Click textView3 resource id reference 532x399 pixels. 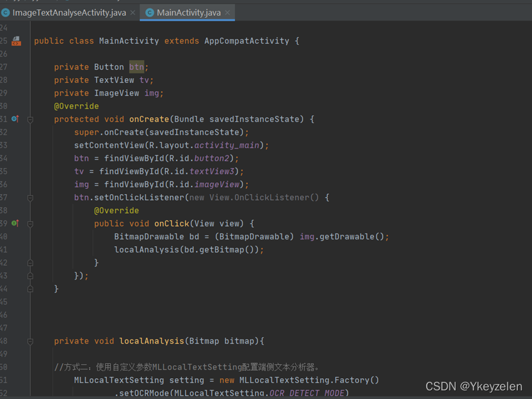(212, 172)
